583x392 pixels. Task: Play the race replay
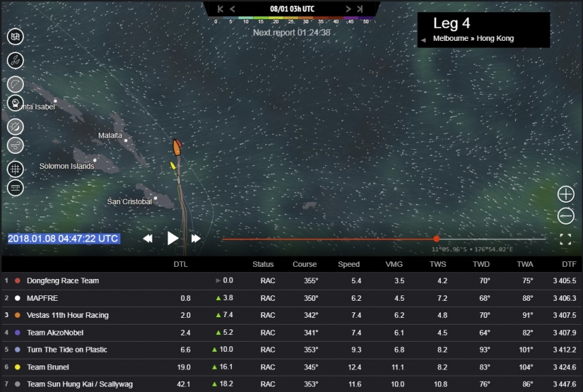(173, 238)
